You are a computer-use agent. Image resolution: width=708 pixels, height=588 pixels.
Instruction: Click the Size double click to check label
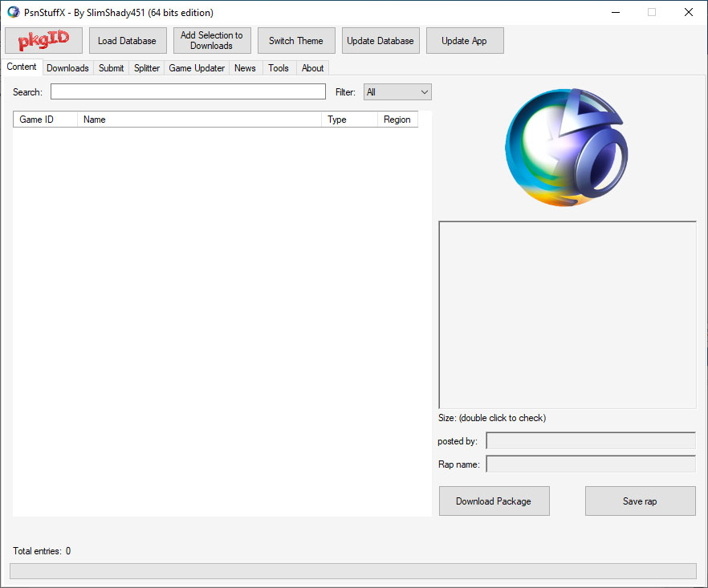coord(492,418)
